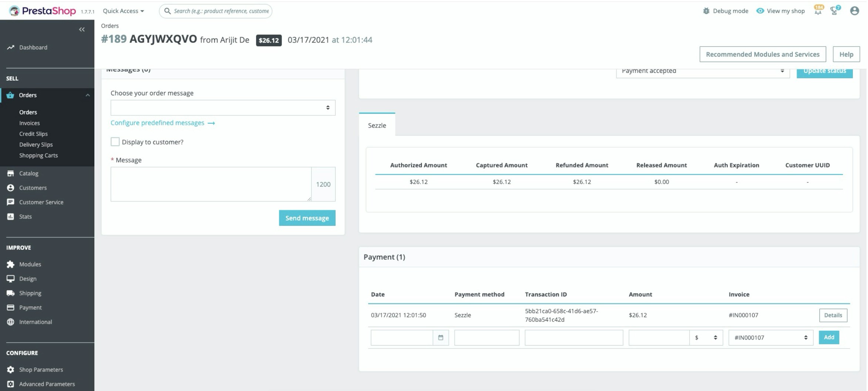Click the Stats chart icon
Viewport: 868px width, 391px height.
click(11, 217)
